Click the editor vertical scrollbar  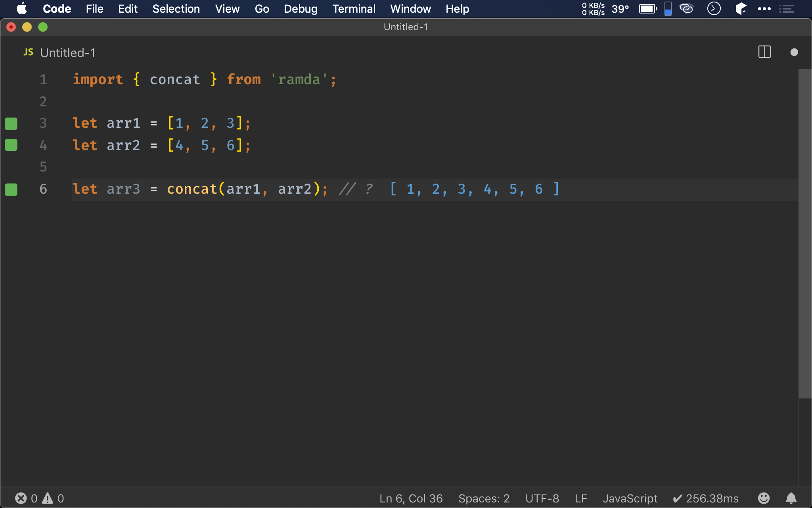(x=804, y=234)
